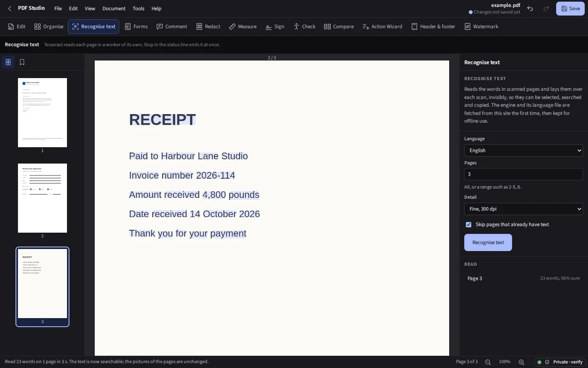
Task: Click the RECEIPT heading on the page
Action: pos(163,119)
